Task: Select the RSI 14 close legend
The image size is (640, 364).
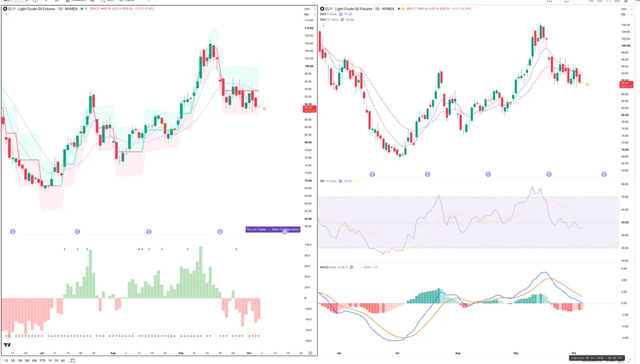Action: (328, 181)
